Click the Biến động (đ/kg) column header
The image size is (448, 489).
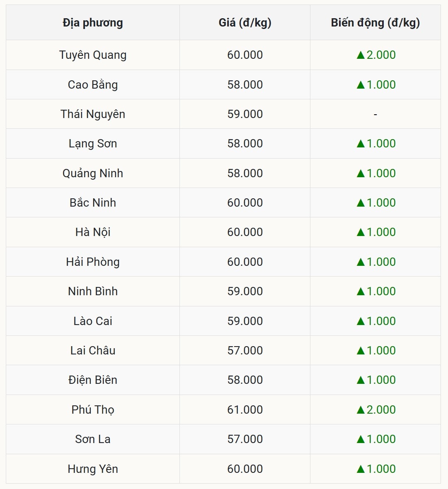(x=375, y=23)
